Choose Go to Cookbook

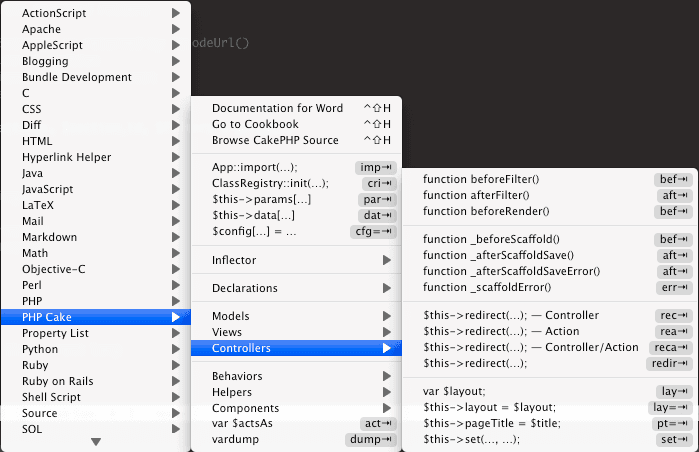[296, 124]
